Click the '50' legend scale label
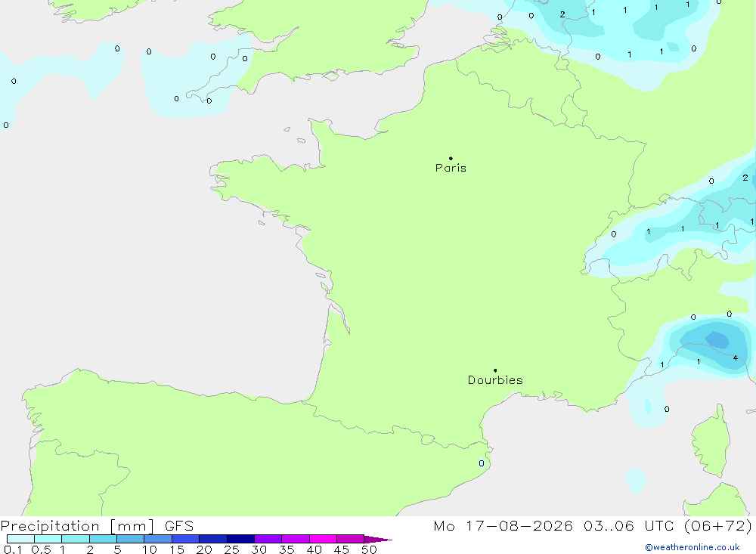This screenshot has width=756, height=554. (x=369, y=549)
